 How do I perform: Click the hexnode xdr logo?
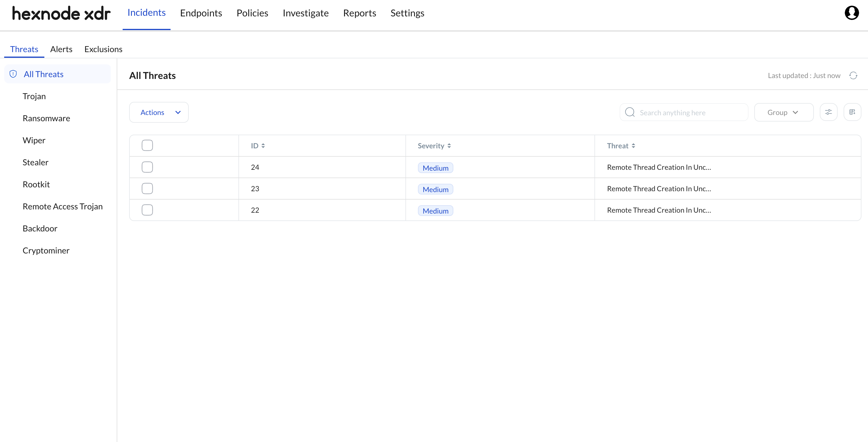61,13
